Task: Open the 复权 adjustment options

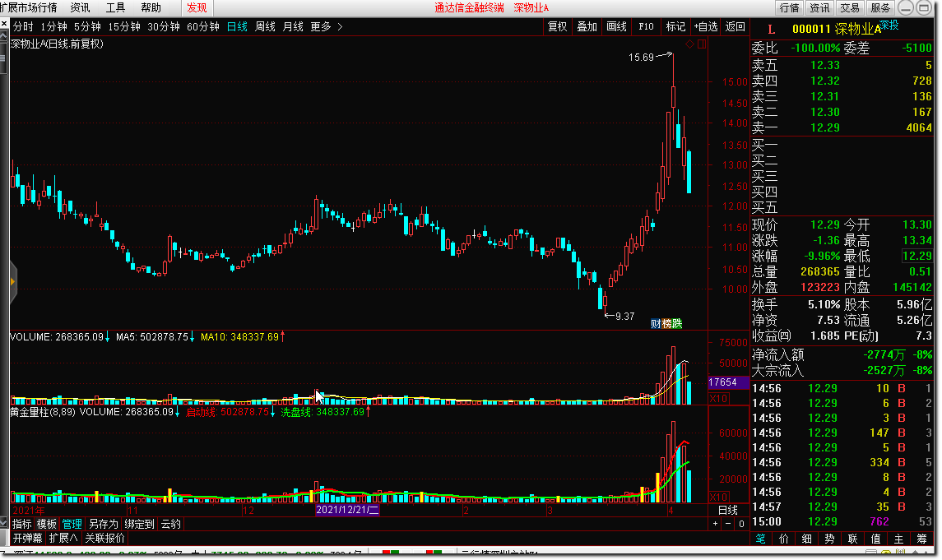Action: [558, 26]
